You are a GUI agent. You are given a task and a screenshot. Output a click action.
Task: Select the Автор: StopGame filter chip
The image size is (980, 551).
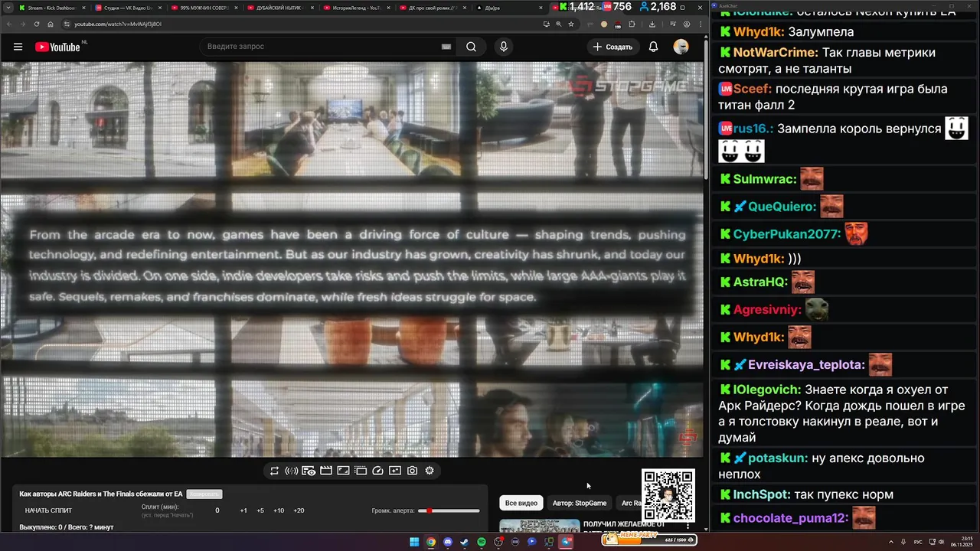tap(580, 503)
